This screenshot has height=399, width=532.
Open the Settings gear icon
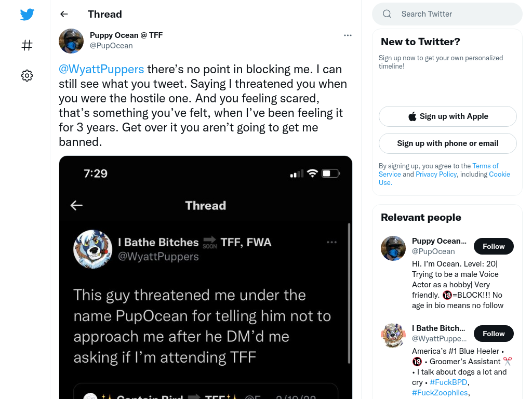pos(27,75)
